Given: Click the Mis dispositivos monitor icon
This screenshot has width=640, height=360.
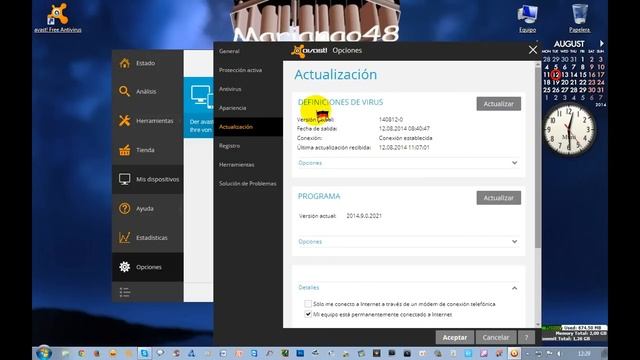Looking at the screenshot, I should click(124, 179).
